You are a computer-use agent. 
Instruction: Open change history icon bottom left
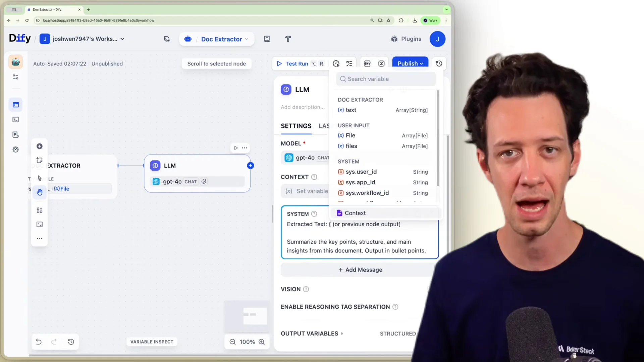tap(71, 342)
